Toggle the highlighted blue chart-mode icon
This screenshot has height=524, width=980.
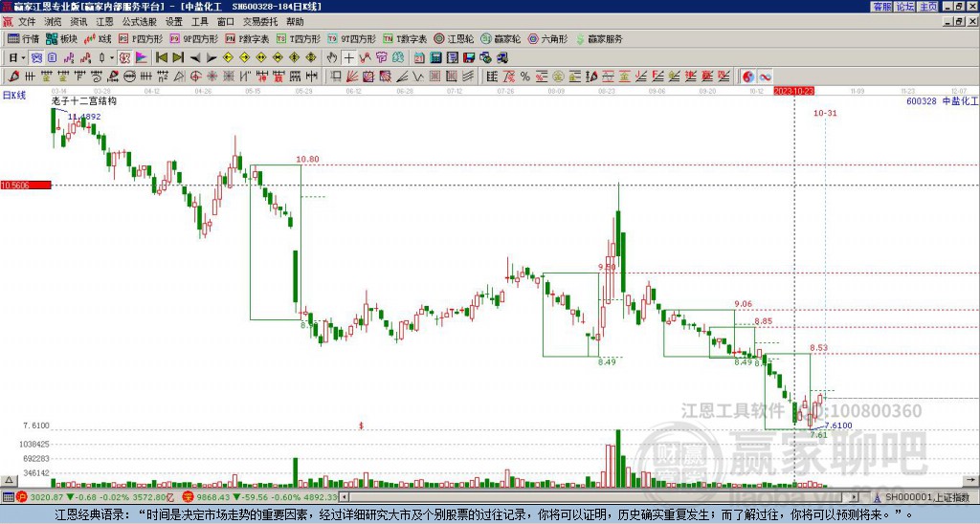(36, 57)
